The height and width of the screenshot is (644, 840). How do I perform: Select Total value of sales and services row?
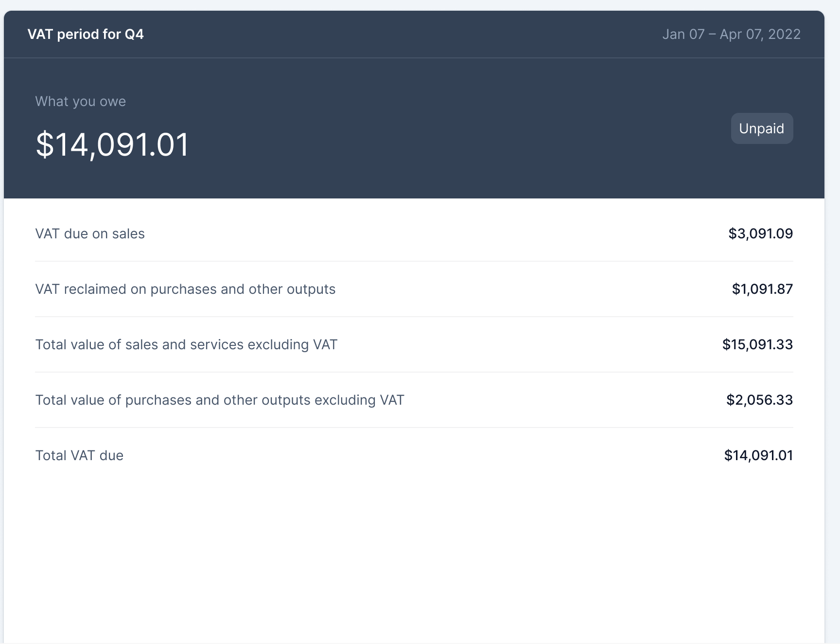pyautogui.click(x=414, y=344)
